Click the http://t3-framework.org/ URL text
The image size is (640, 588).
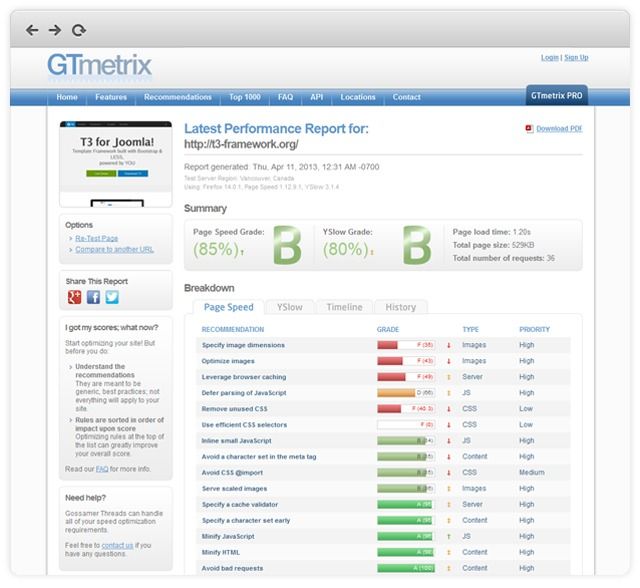[241, 144]
